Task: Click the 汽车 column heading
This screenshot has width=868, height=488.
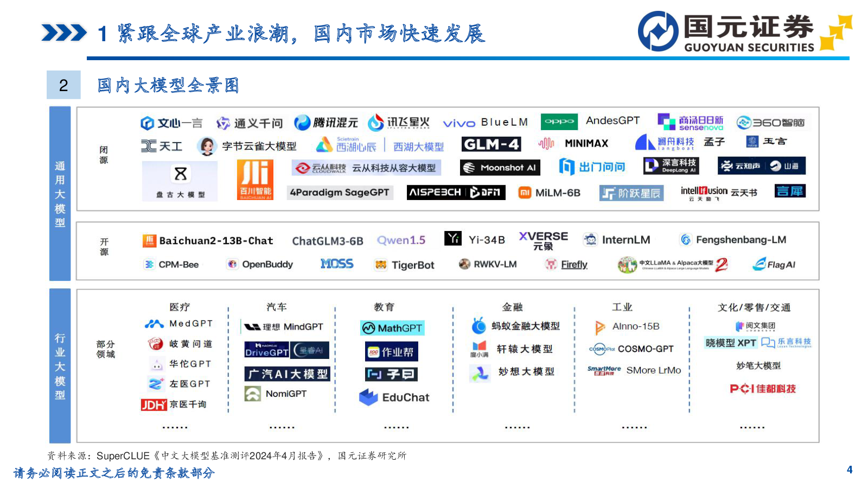Action: [277, 307]
